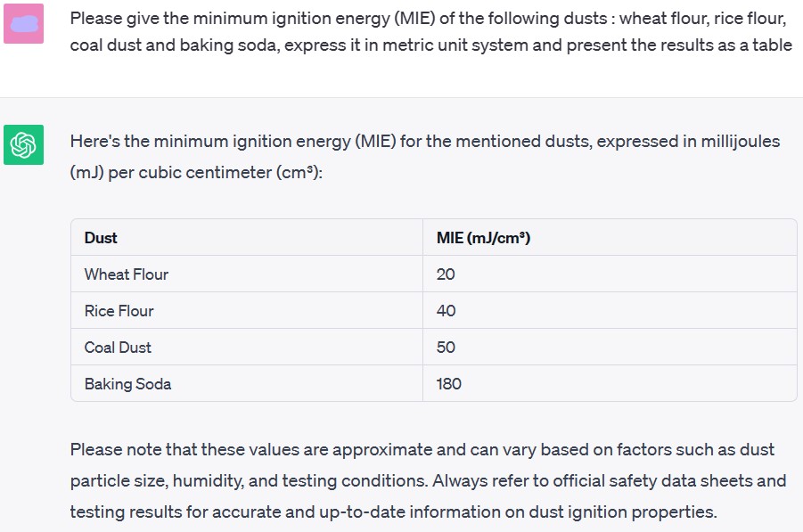Click the green ChatGPT logo icon

(x=23, y=144)
